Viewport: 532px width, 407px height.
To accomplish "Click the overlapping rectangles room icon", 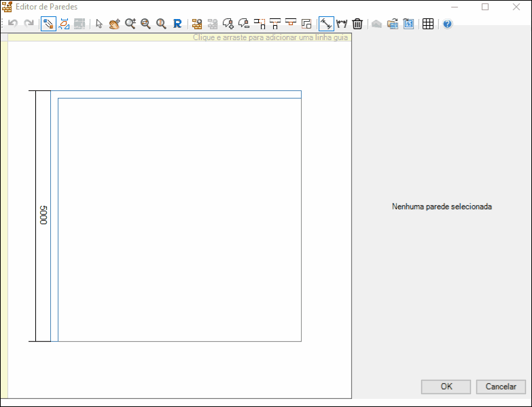I will [x=306, y=24].
